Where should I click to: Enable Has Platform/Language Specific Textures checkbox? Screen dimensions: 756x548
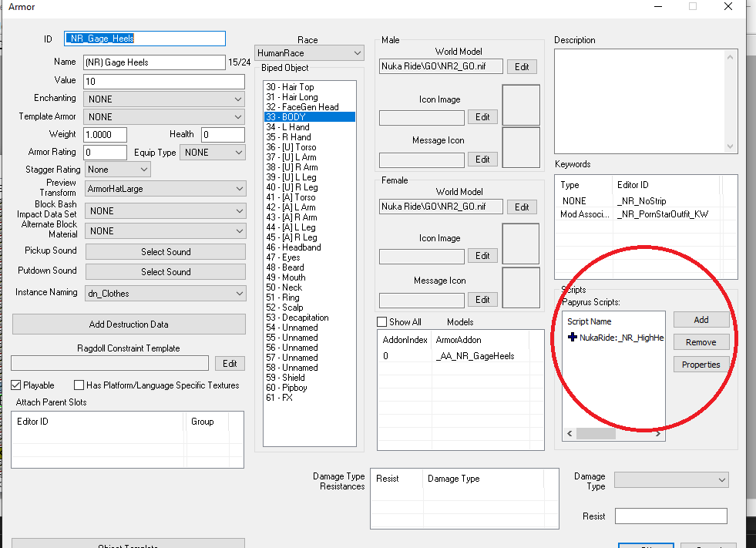(x=79, y=385)
